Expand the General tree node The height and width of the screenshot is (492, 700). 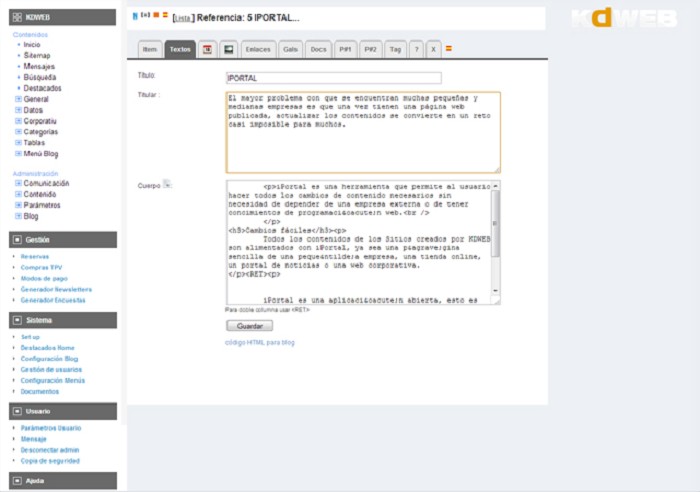pos(18,99)
